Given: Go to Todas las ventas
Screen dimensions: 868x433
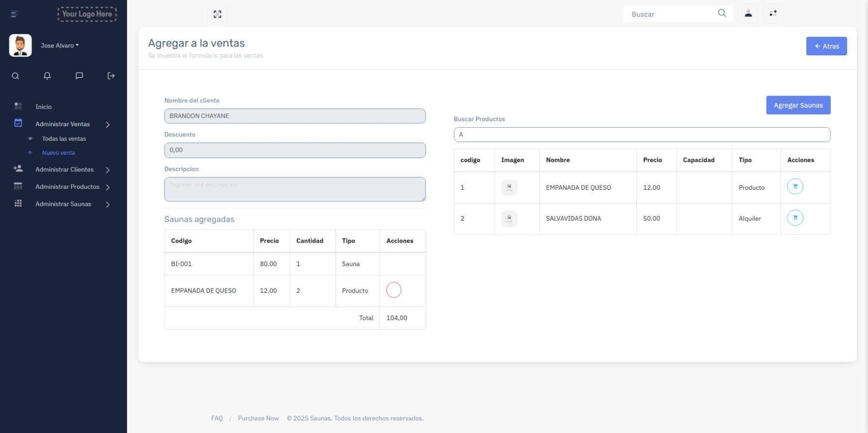Looking at the screenshot, I should tap(64, 139).
